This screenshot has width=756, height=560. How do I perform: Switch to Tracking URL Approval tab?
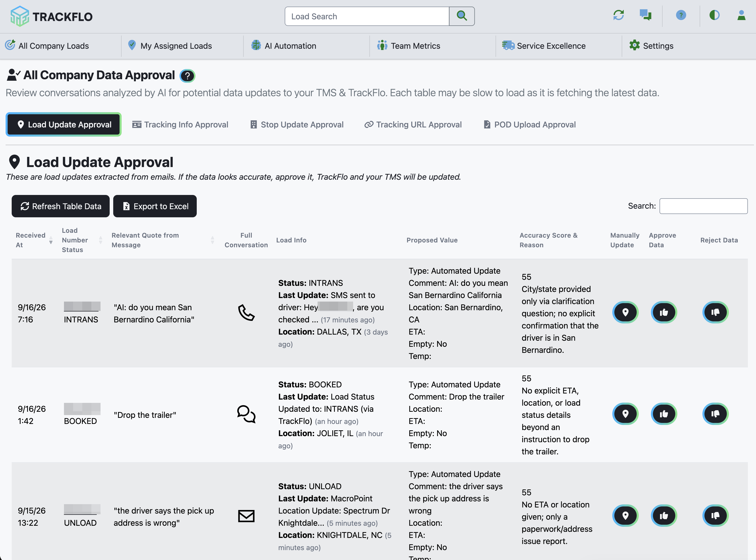tap(413, 124)
